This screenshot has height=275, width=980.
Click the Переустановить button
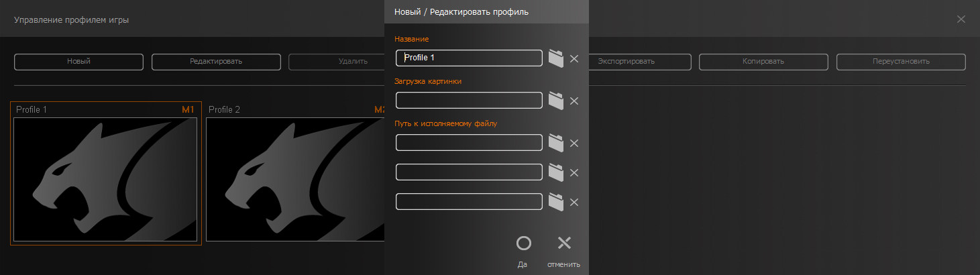point(901,62)
